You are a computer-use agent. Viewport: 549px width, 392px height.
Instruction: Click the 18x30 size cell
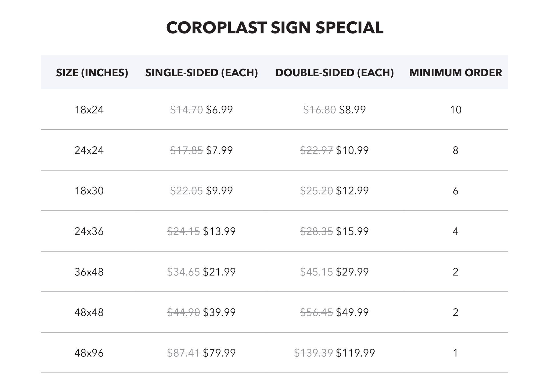(x=89, y=191)
